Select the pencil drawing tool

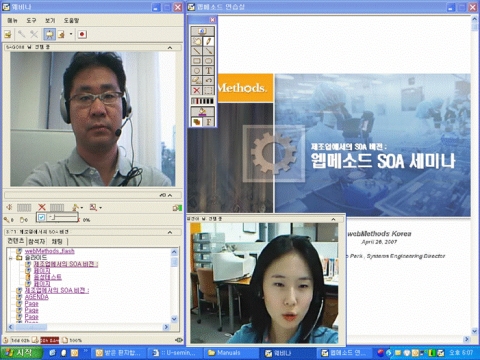tap(208, 41)
